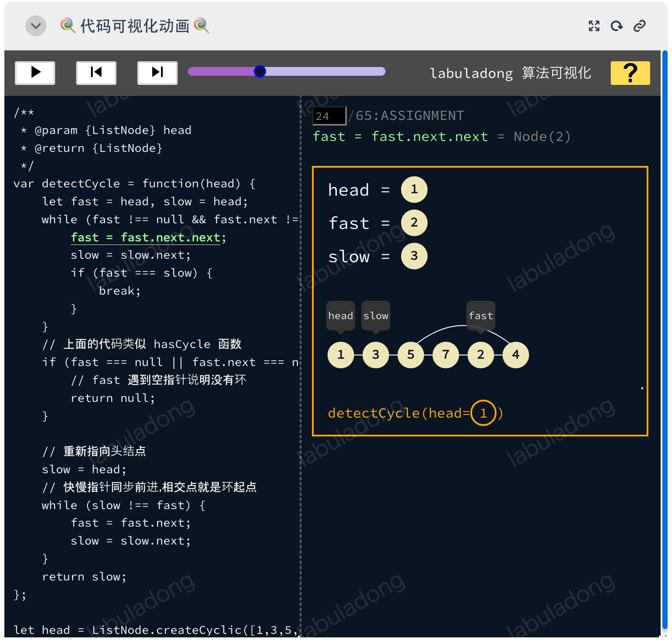
Task: Click the labuladong 算法可视化 link
Action: [510, 73]
